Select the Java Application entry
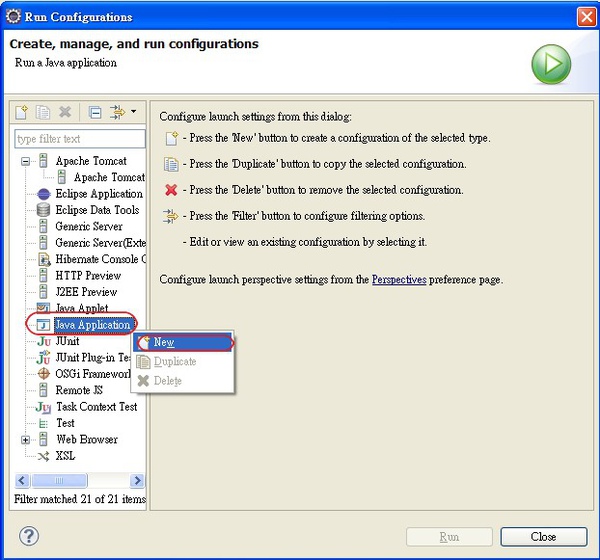Image resolution: width=600 pixels, height=560 pixels. (x=93, y=325)
